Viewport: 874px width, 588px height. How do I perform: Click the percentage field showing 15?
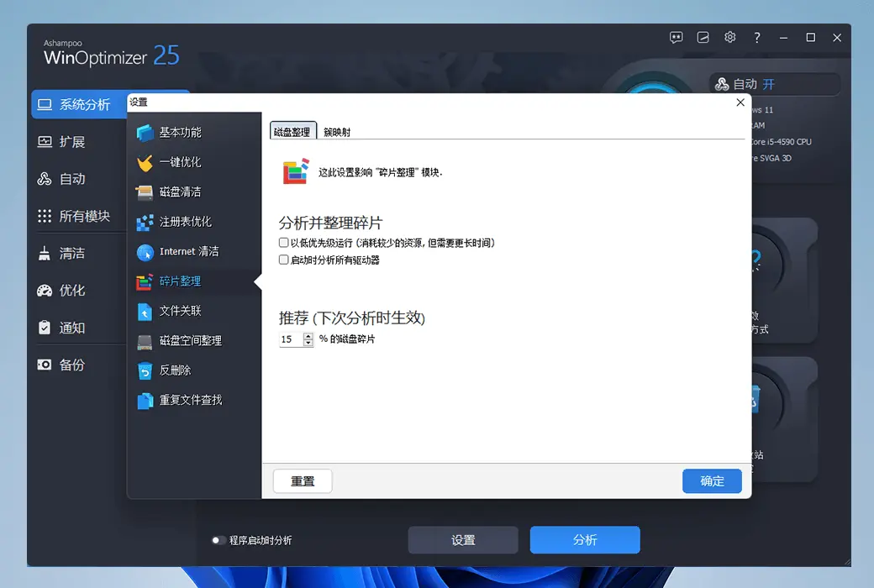(x=291, y=339)
